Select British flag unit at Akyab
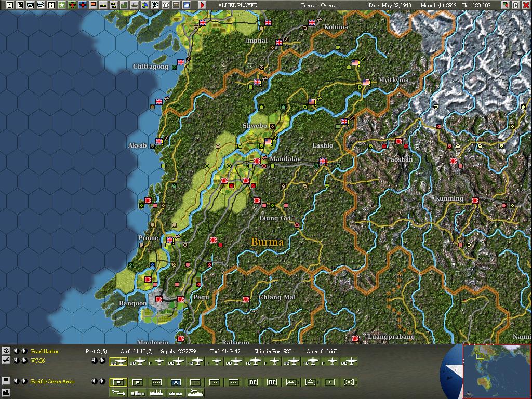The height and width of the screenshot is (399, 532). pos(159,141)
